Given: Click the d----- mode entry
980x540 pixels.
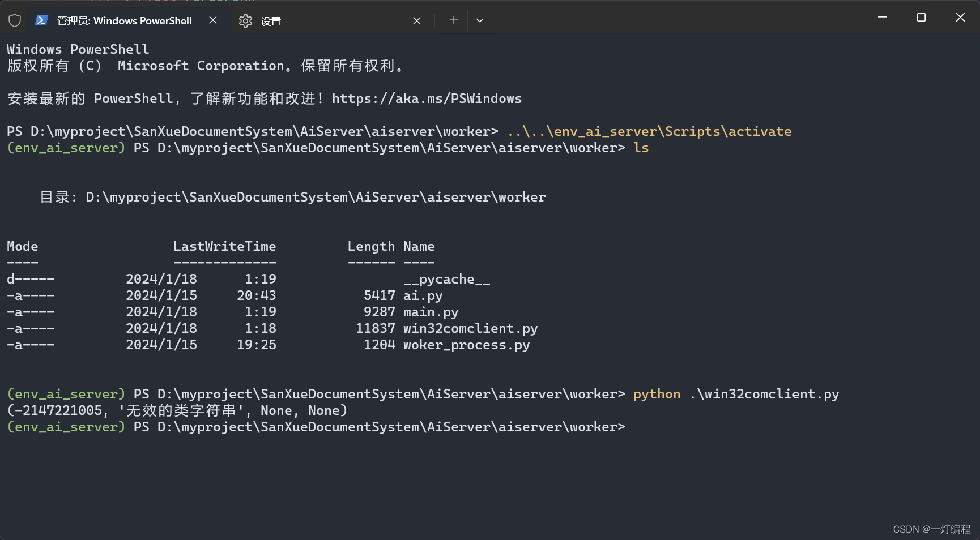Looking at the screenshot, I should coord(31,279).
